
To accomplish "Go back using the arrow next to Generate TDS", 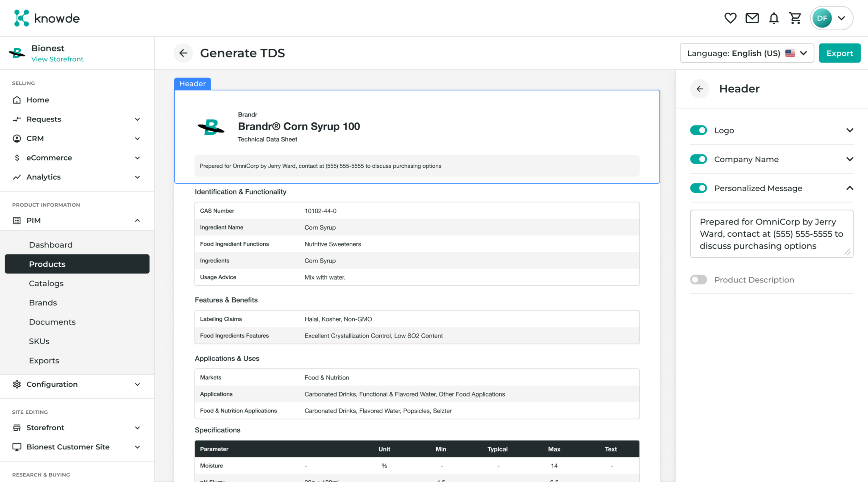I will click(183, 53).
